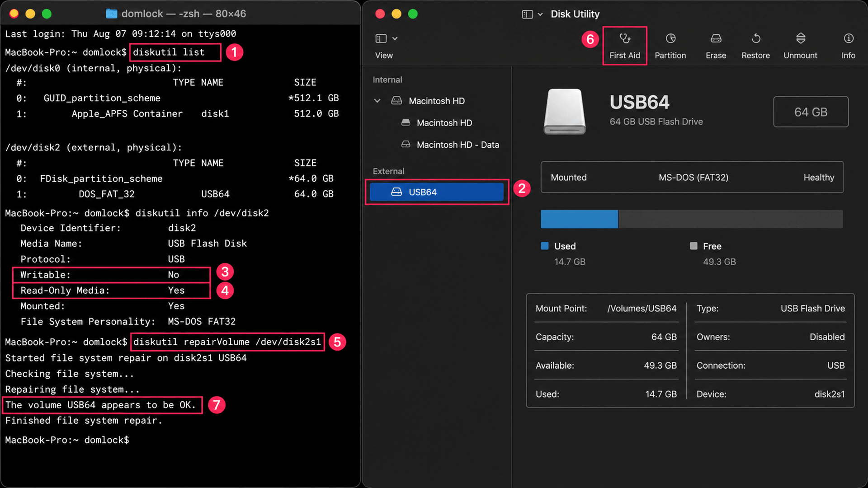Click the gray free-space bar segment
Image resolution: width=868 pixels, height=488 pixels.
point(730,219)
